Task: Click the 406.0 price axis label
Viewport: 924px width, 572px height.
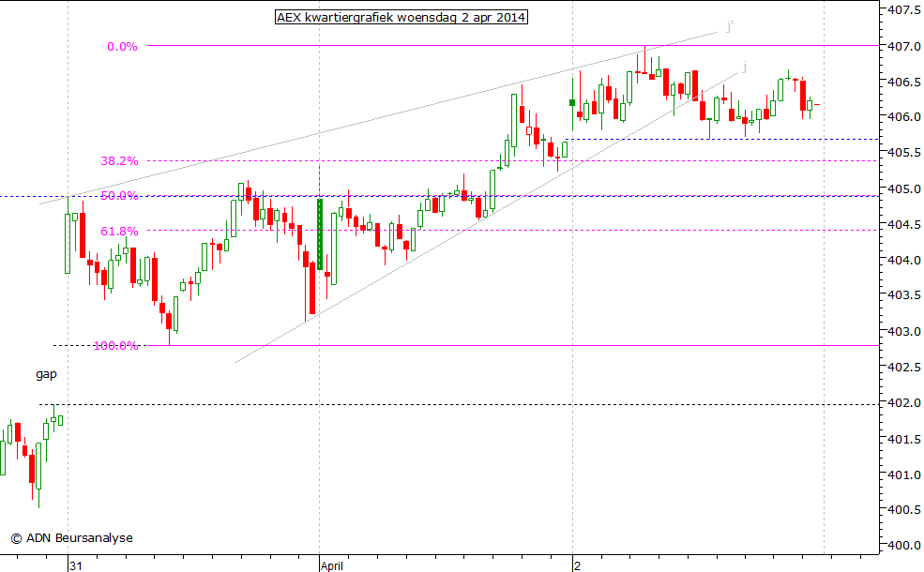Action: tap(904, 116)
